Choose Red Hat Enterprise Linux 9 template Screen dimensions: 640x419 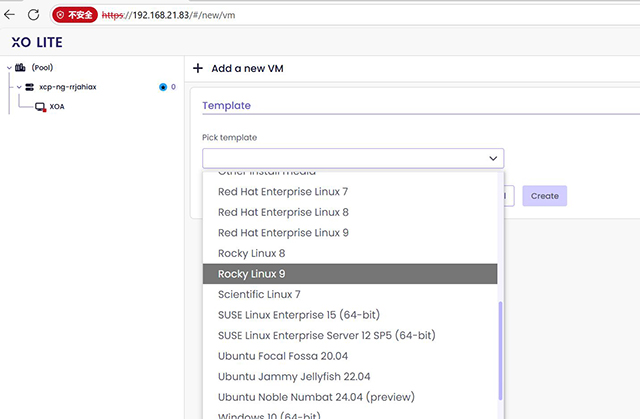tap(350, 233)
